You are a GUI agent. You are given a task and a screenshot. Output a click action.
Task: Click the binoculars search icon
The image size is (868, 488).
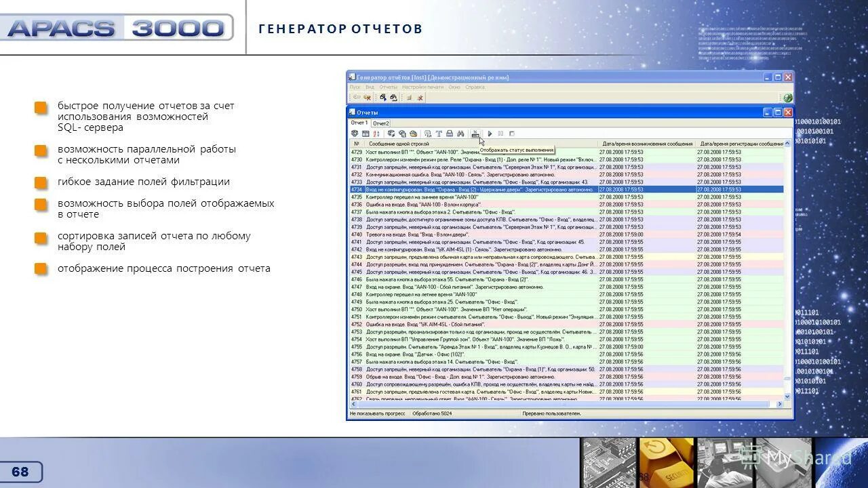click(460, 134)
